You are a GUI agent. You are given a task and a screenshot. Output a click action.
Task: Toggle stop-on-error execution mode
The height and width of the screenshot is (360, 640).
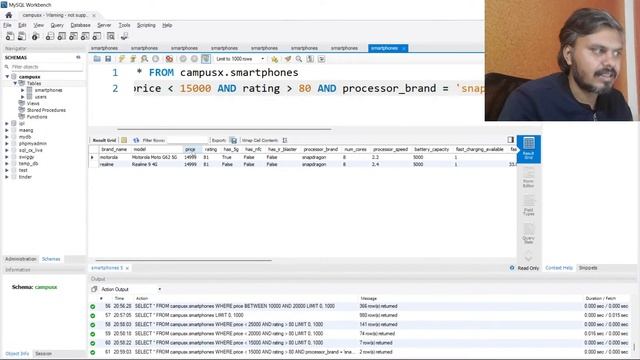click(x=169, y=59)
